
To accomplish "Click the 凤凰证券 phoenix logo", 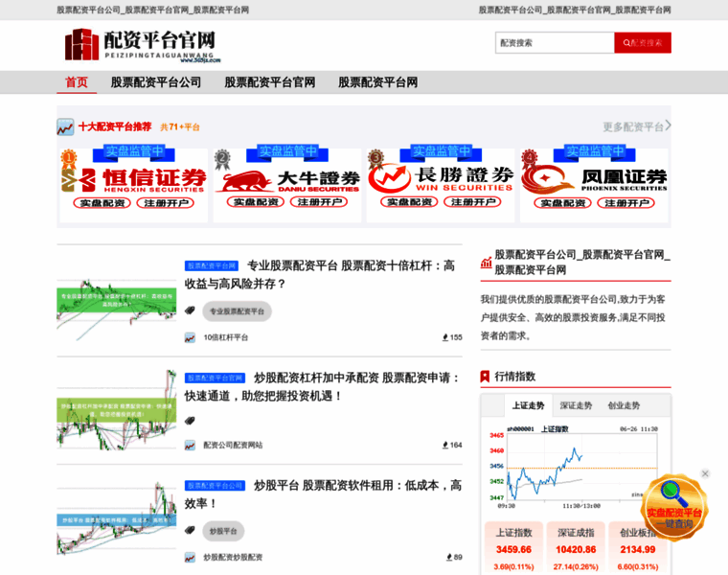I will coord(594,179).
